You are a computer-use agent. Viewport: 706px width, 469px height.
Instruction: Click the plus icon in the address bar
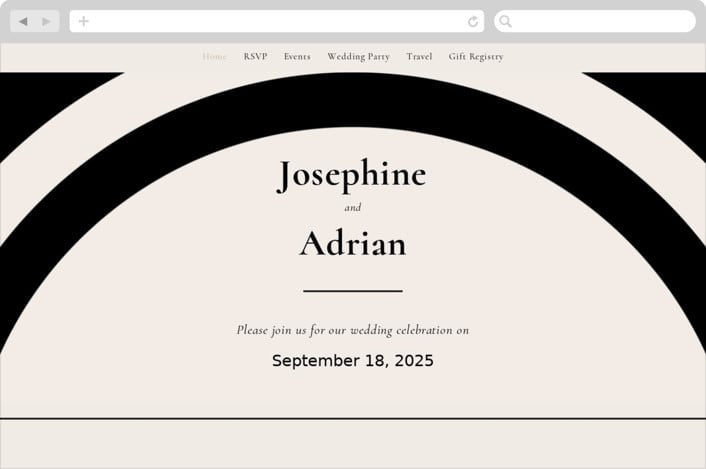(x=84, y=21)
